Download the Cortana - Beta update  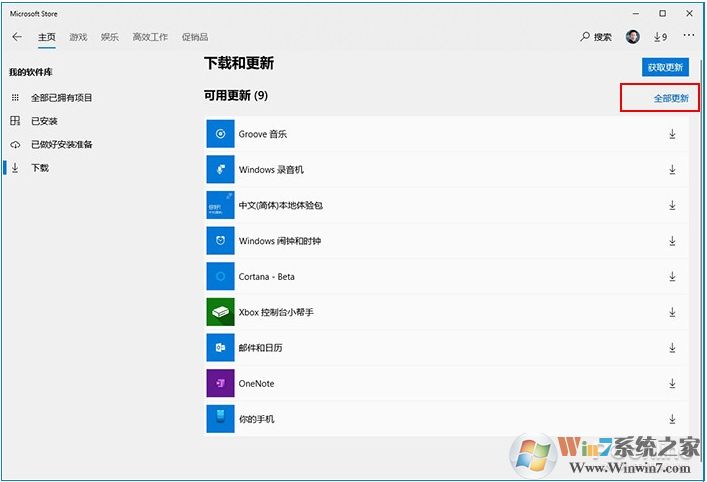(x=672, y=276)
